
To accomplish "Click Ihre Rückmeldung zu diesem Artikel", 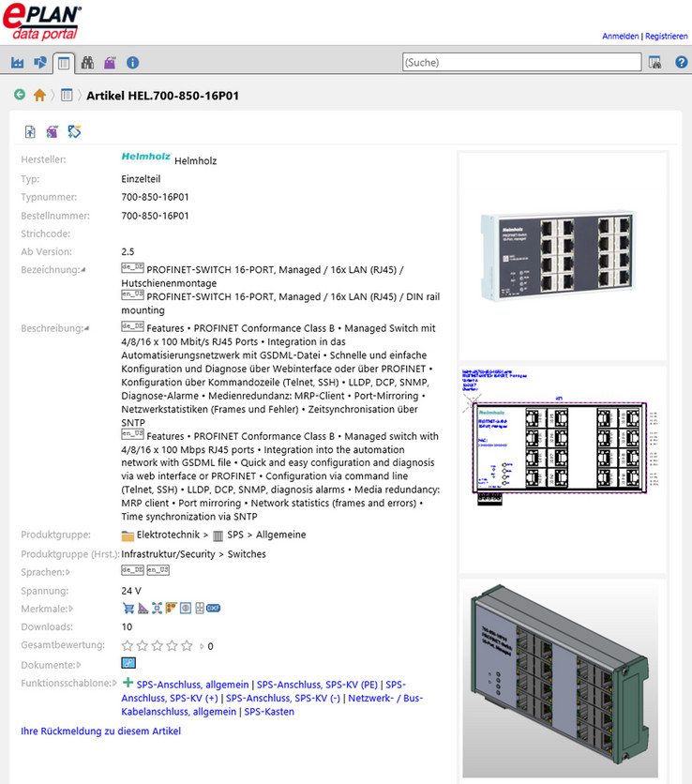I will pyautogui.click(x=100, y=731).
